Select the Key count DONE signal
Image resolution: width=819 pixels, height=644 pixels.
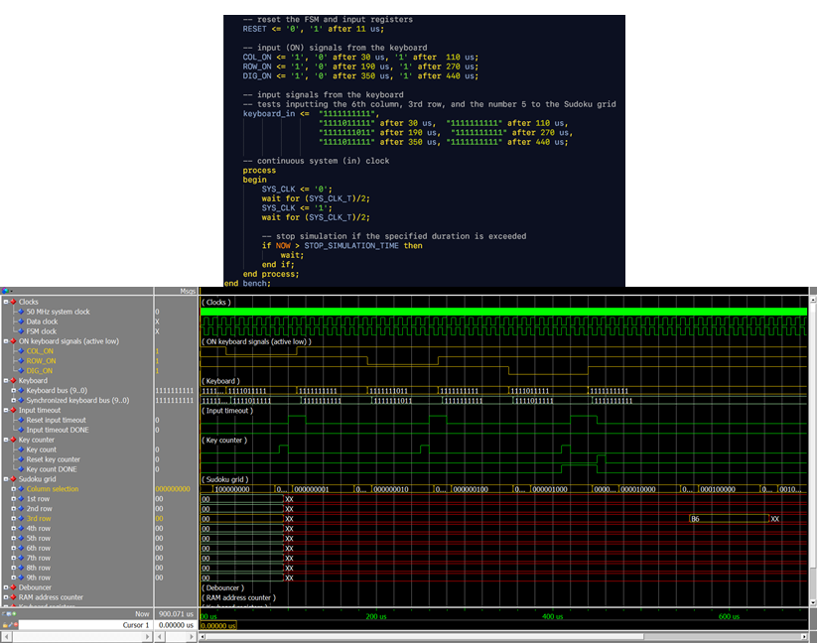click(x=52, y=469)
